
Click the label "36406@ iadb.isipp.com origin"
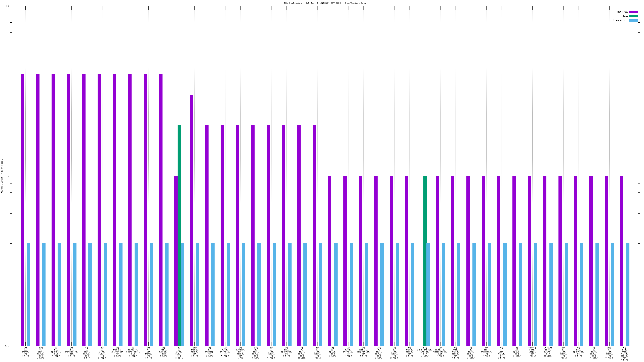point(532,352)
